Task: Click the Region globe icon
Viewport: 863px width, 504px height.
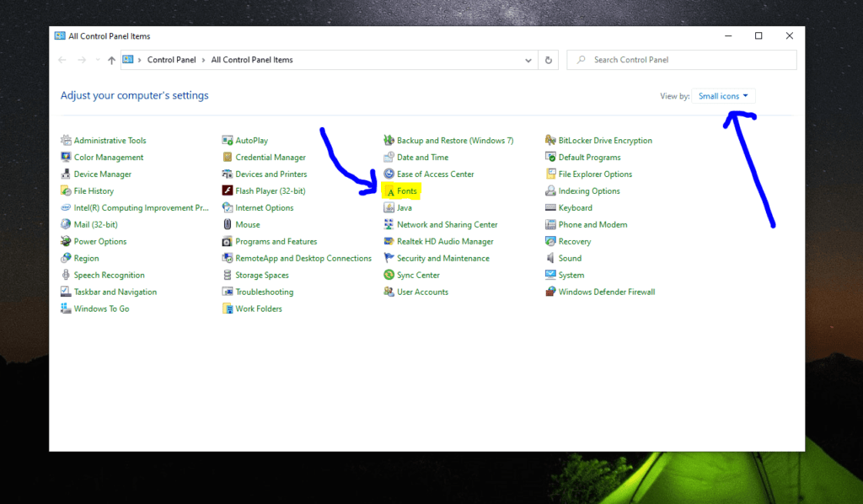Action: pyautogui.click(x=66, y=258)
